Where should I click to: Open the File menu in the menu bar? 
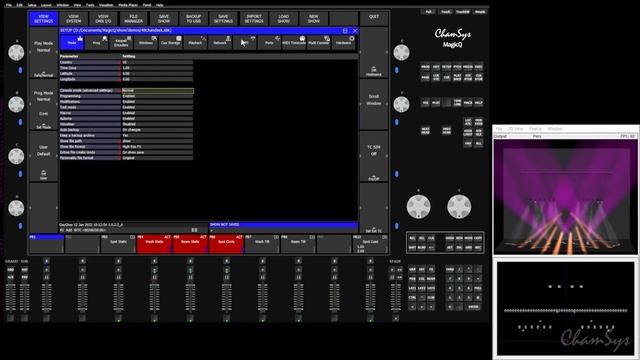(x=9, y=5)
